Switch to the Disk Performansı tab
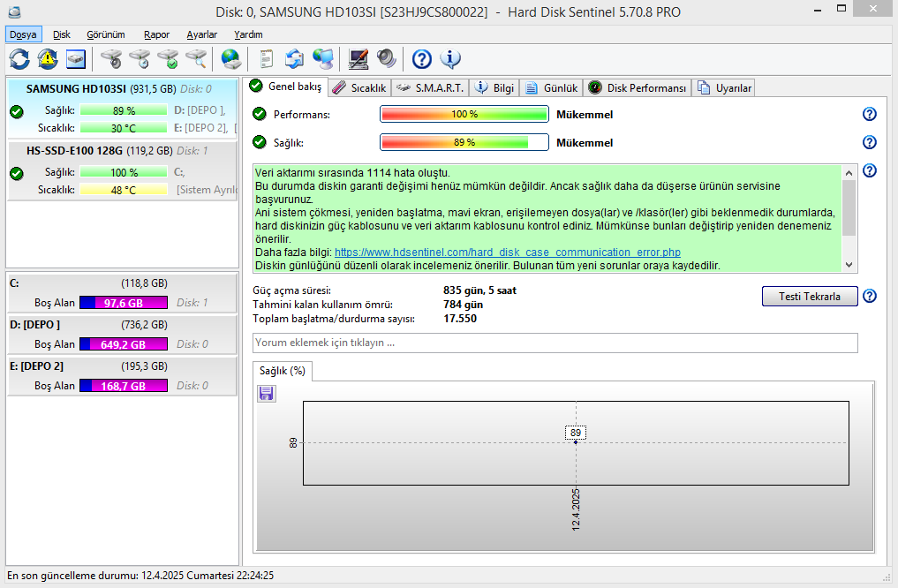The image size is (898, 588). [637, 87]
